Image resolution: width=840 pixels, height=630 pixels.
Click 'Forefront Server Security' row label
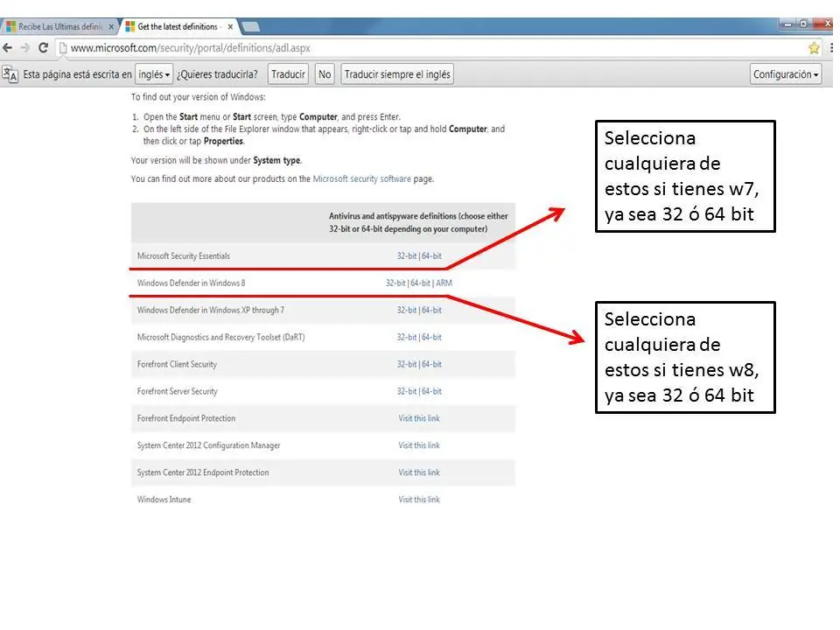178,391
